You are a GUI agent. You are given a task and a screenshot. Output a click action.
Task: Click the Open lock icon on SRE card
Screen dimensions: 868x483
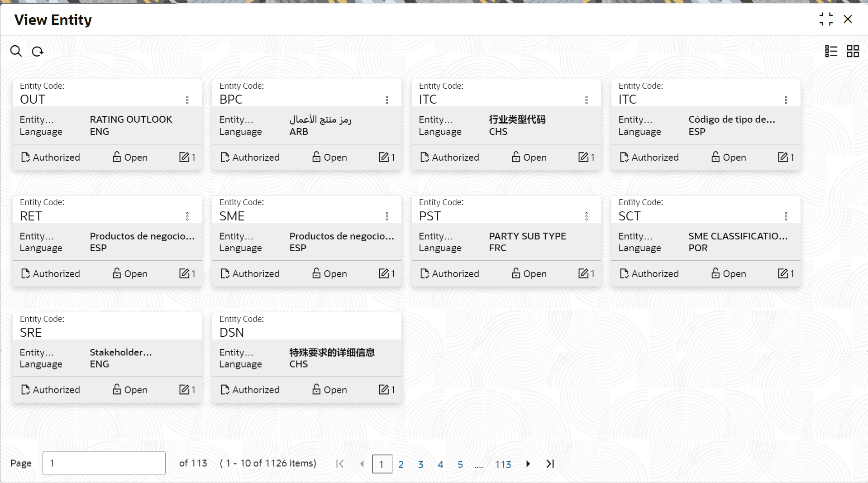coord(117,389)
